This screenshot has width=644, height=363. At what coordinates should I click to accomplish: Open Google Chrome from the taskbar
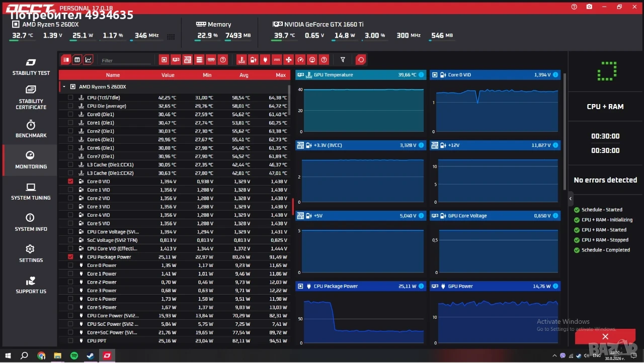[41, 356]
